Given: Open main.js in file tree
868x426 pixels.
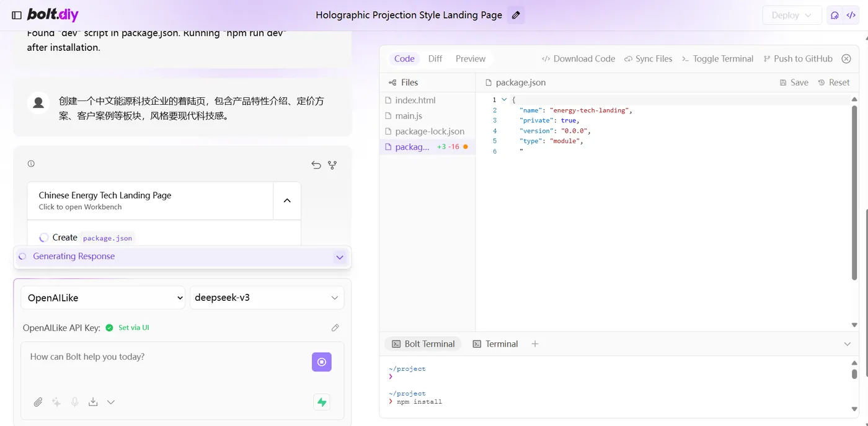Looking at the screenshot, I should 427,116.
